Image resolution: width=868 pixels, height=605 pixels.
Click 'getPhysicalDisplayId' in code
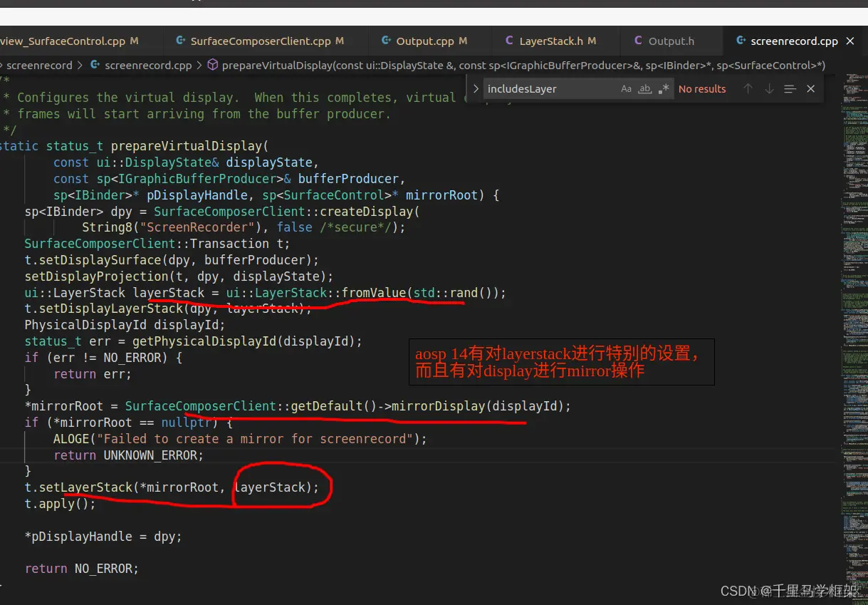pos(203,341)
